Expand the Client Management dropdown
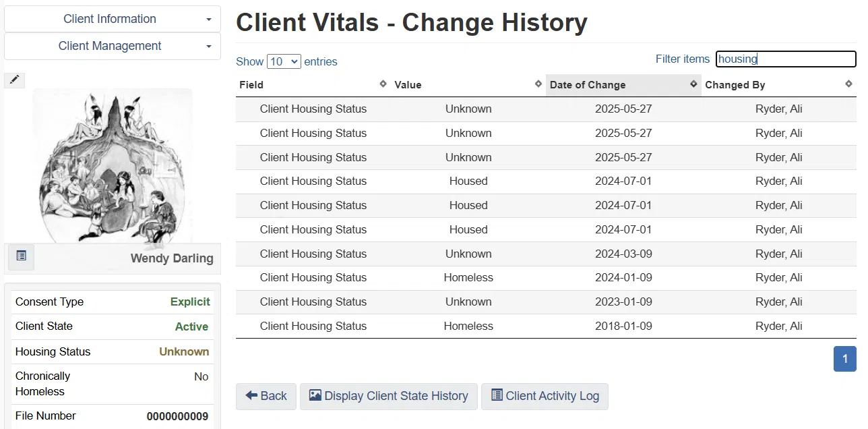The image size is (868, 429). [113, 46]
